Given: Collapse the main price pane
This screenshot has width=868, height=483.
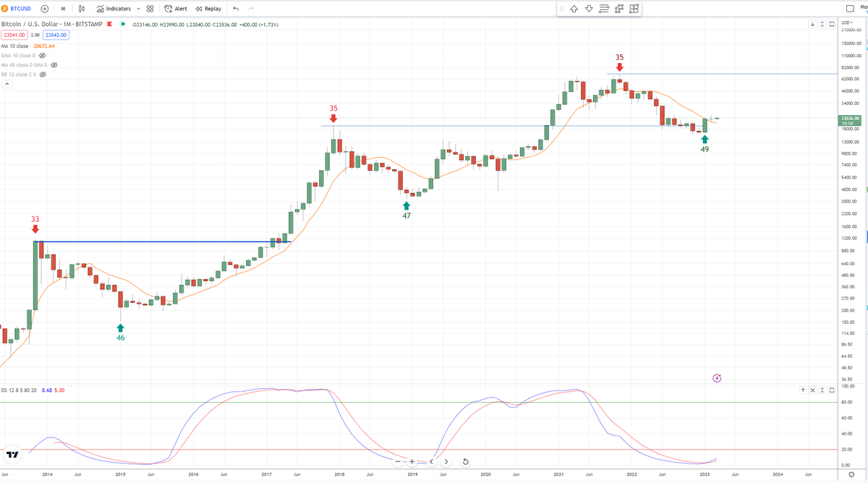Looking at the screenshot, I should coord(822,25).
